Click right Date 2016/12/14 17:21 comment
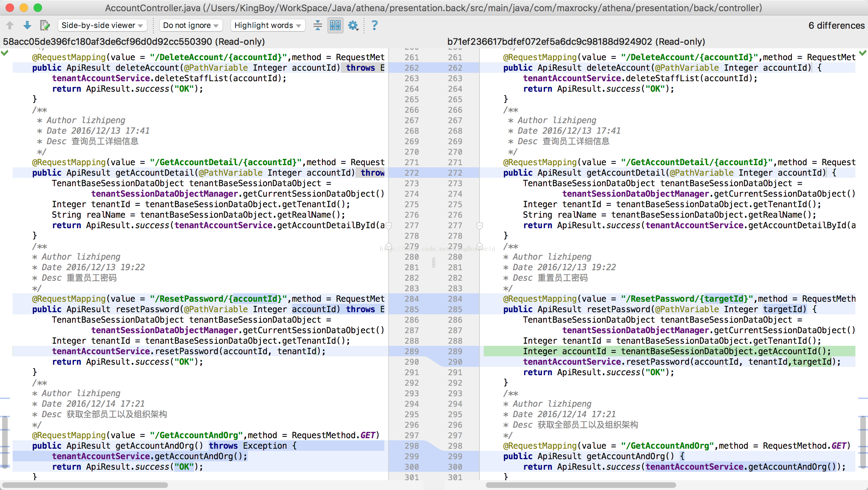This screenshot has height=490, width=868. coord(564,414)
